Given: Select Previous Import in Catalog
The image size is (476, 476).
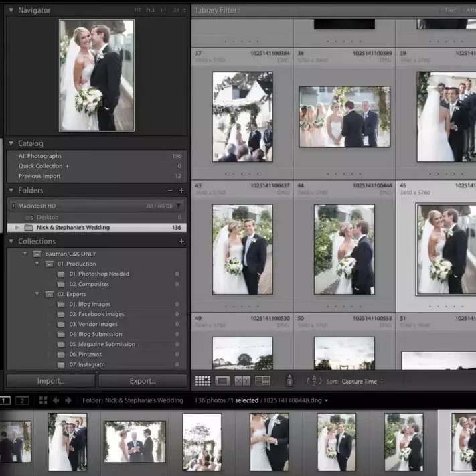Looking at the screenshot, I should (97, 176).
